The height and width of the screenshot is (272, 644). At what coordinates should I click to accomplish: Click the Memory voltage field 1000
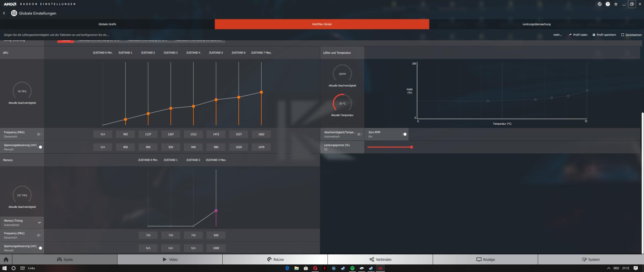[216, 248]
